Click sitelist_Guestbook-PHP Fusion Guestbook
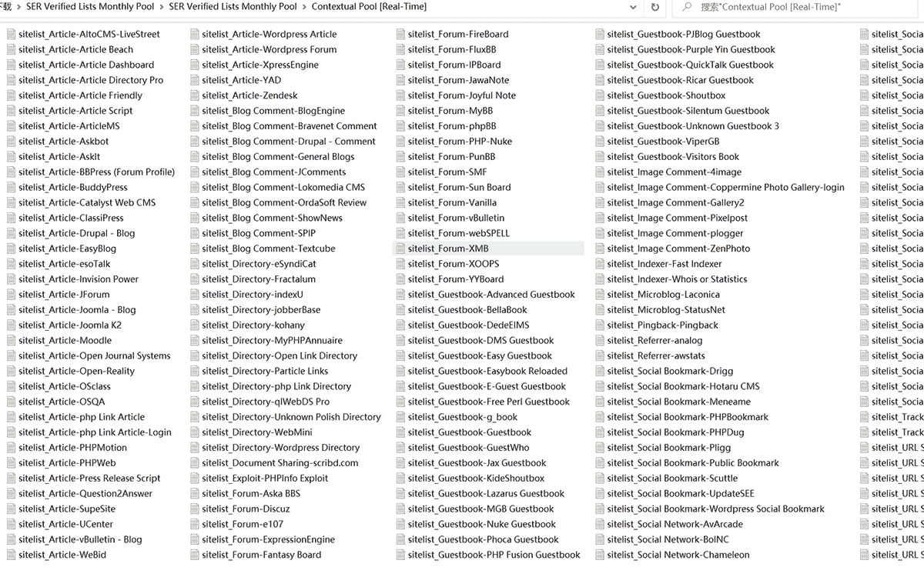 (x=494, y=555)
